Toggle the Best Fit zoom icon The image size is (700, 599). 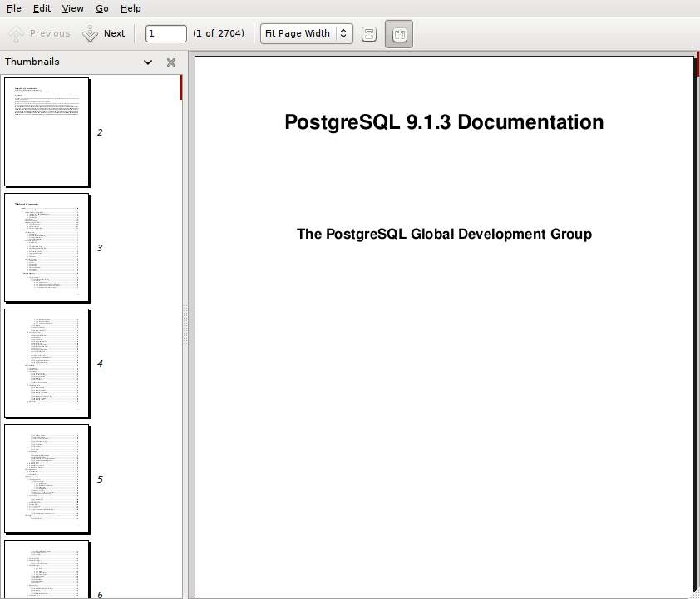click(x=369, y=34)
